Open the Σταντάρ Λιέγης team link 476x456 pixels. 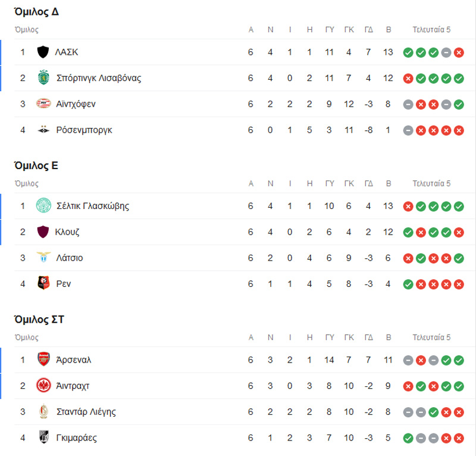pyautogui.click(x=86, y=412)
